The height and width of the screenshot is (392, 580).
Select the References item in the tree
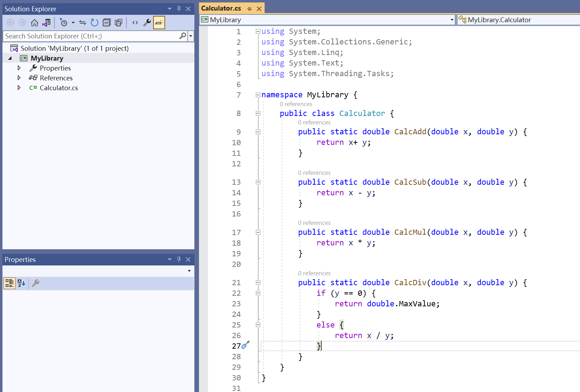tap(56, 78)
